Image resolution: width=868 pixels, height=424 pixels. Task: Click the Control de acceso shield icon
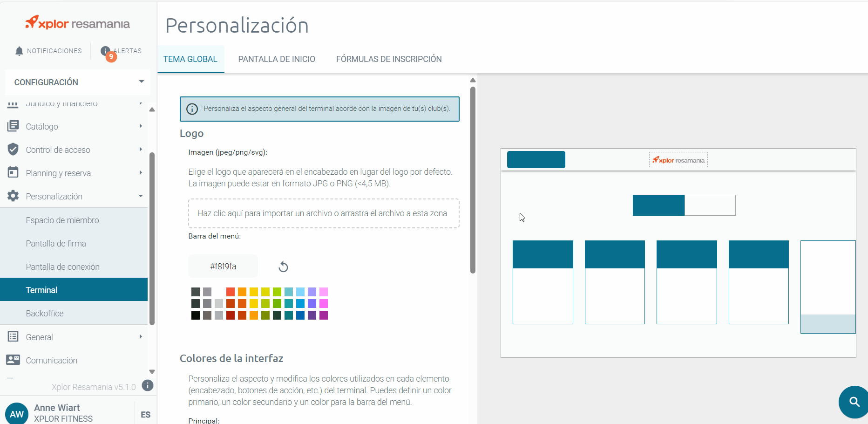[13, 149]
